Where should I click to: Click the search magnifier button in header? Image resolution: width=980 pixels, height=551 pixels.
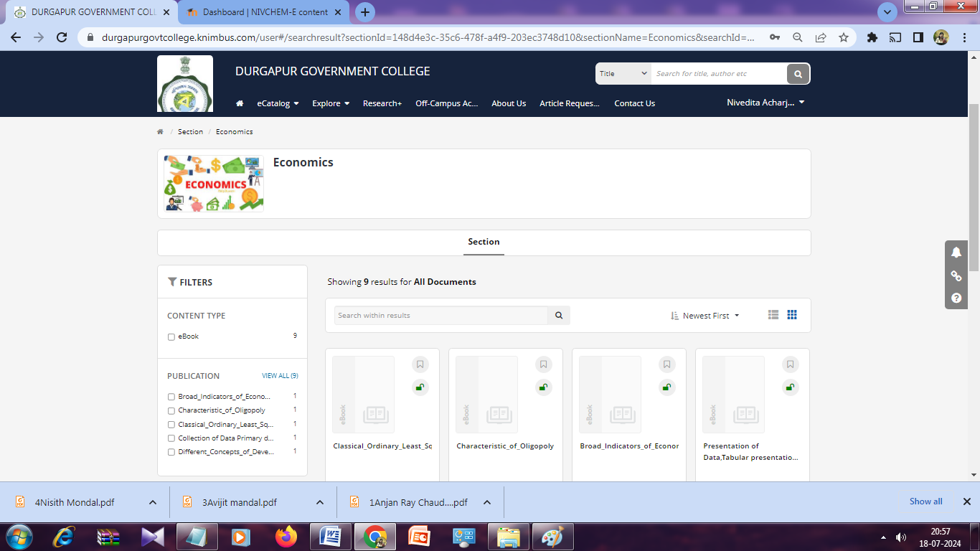click(x=798, y=74)
